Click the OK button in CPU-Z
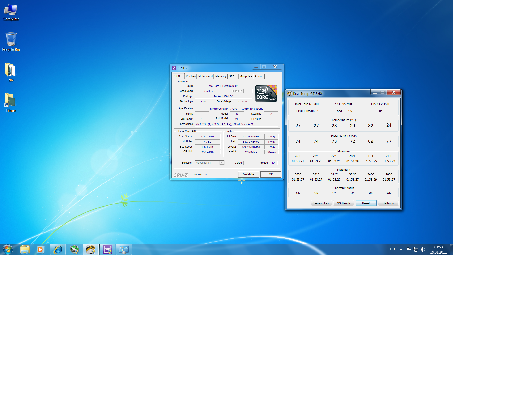This screenshot has width=532, height=399. point(271,174)
